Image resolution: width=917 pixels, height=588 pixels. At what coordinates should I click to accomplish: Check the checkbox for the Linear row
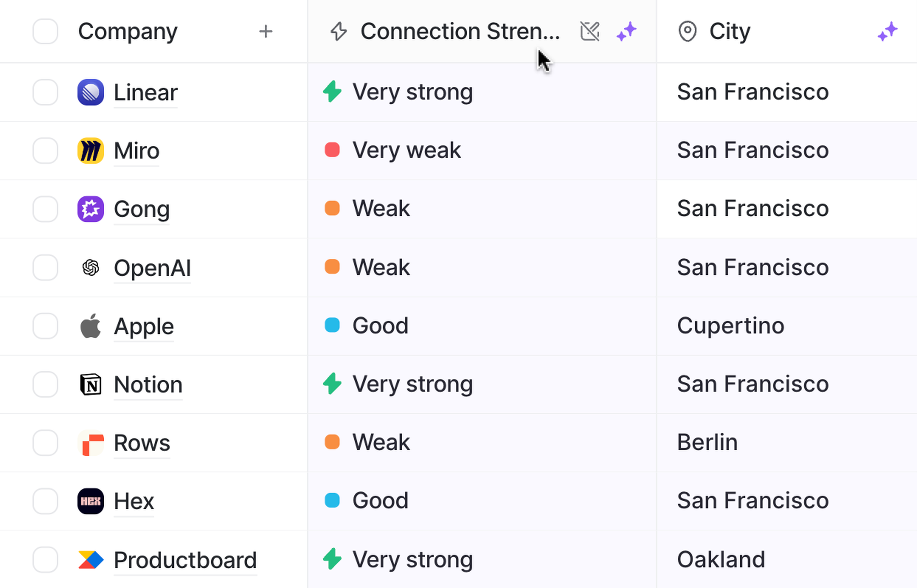(45, 92)
